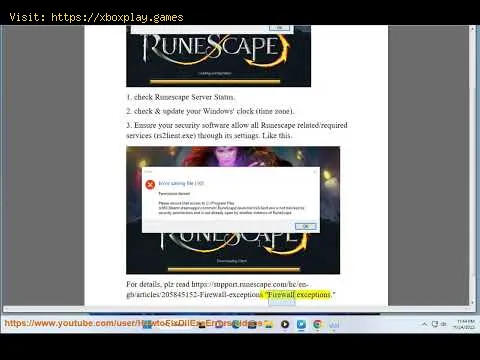The width and height of the screenshot is (480, 360).
Task: Show hidden system tray icons
Action: 424,324
